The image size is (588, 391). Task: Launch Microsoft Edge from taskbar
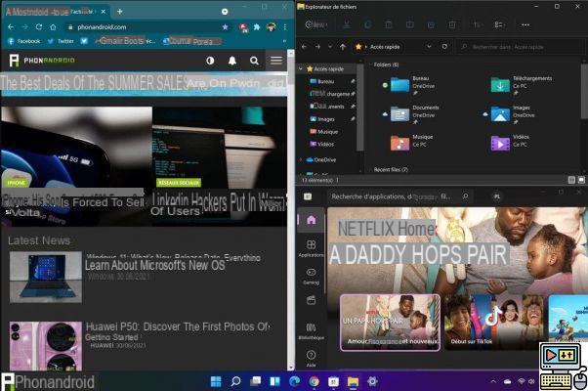click(x=295, y=381)
